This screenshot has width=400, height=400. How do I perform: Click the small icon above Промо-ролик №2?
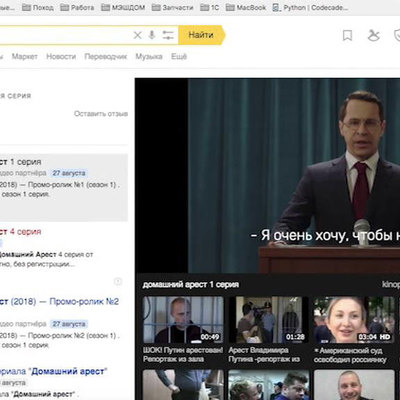[118, 281]
